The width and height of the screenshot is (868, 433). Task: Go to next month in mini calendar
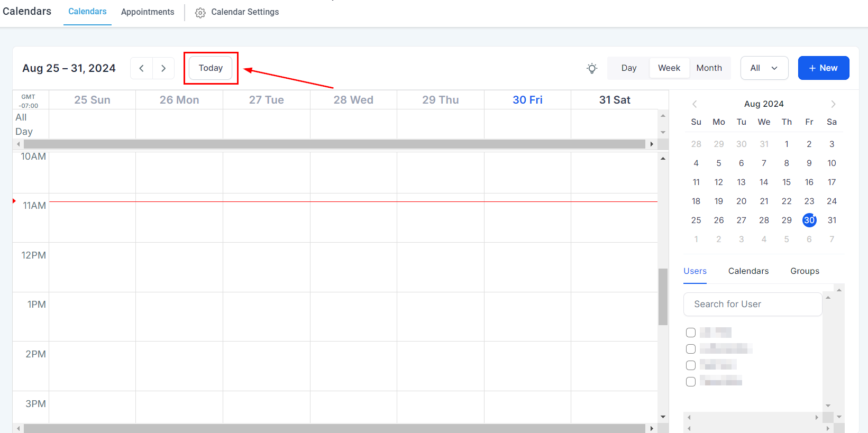833,104
